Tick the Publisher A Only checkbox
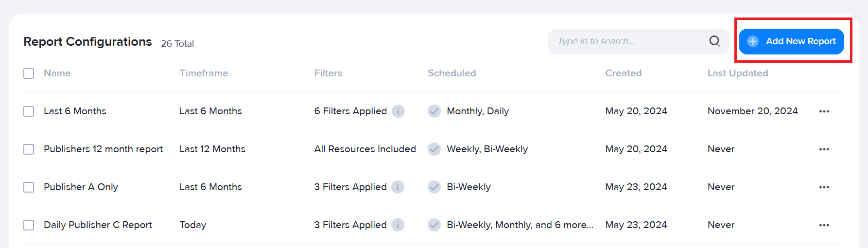This screenshot has width=868, height=248. click(29, 187)
